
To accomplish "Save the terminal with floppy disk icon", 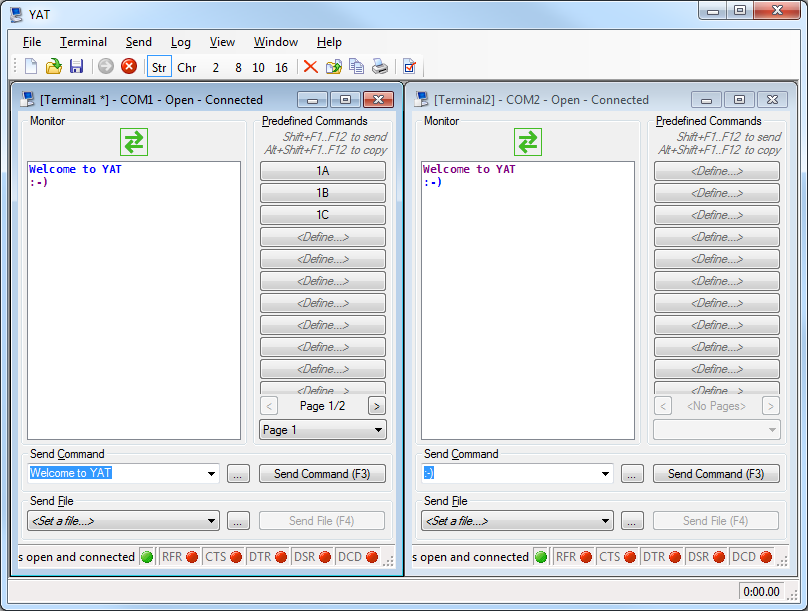I will point(76,66).
